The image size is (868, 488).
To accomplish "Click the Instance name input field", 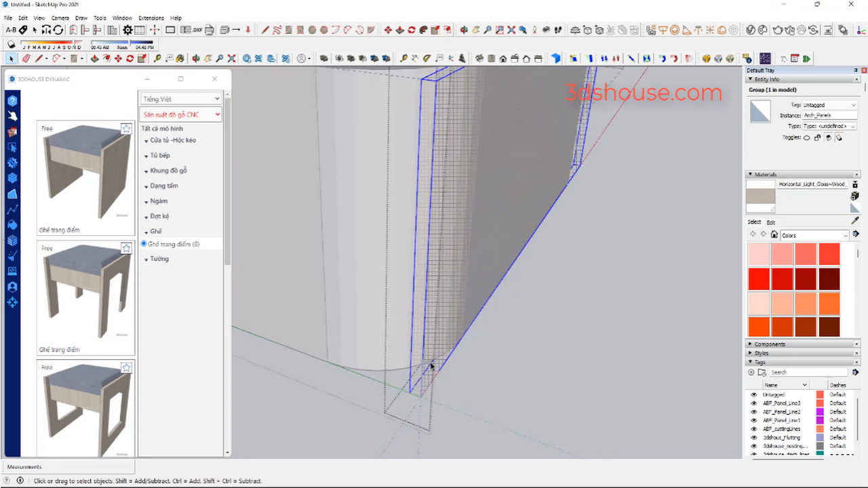I will (x=829, y=116).
